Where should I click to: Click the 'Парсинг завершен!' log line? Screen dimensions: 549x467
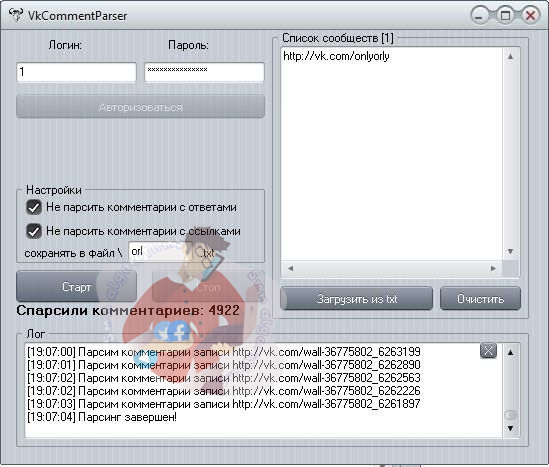point(102,417)
